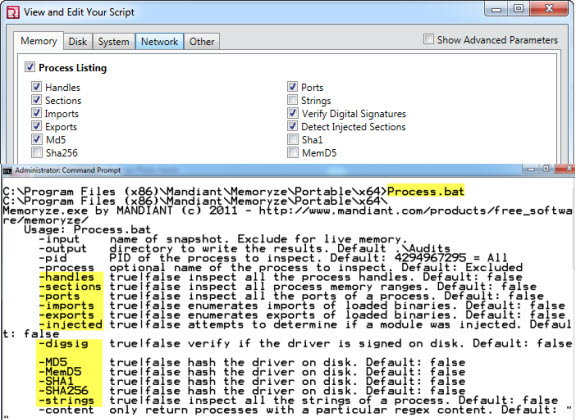575x420 pixels.
Task: Toggle the Exports checkbox
Action: pyautogui.click(x=36, y=126)
